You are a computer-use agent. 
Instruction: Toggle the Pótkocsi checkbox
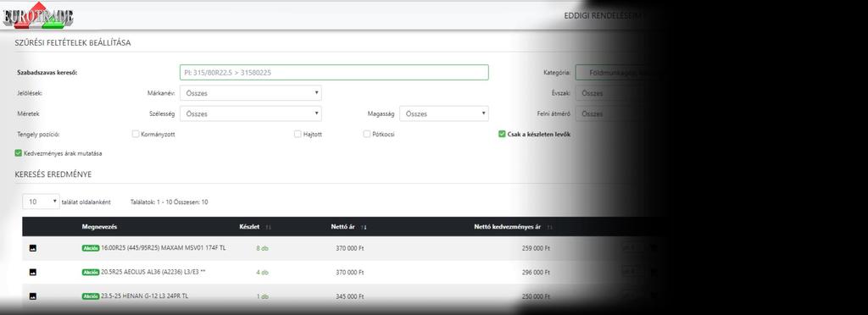pos(367,134)
